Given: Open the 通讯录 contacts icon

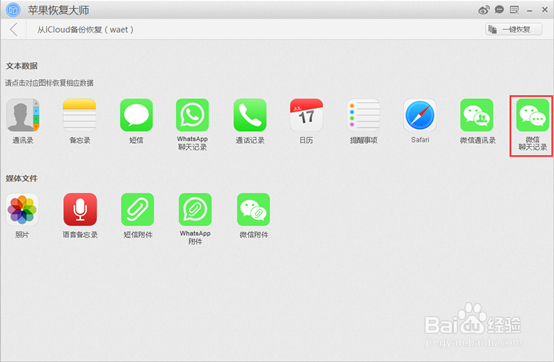Looking at the screenshot, I should [23, 115].
